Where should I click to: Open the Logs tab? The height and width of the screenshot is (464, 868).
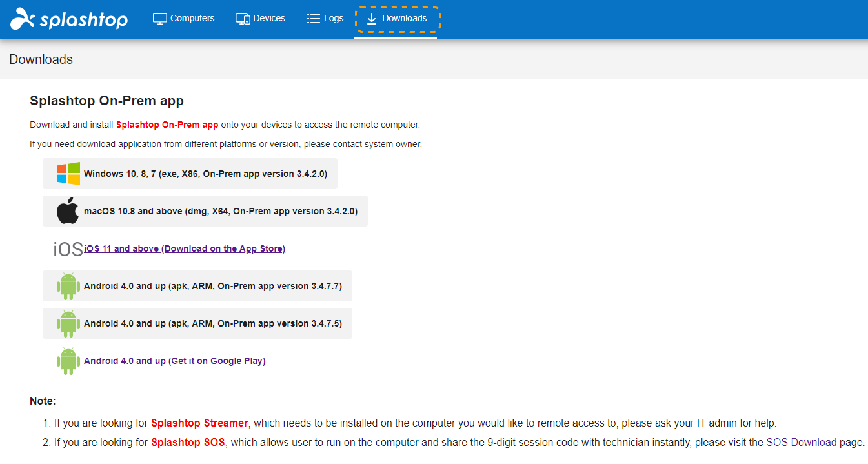tap(325, 19)
